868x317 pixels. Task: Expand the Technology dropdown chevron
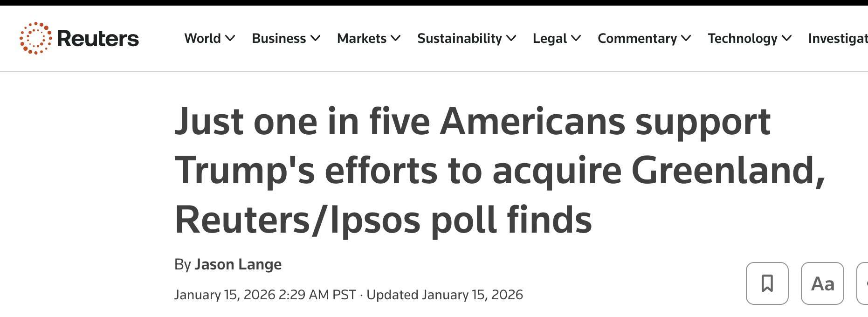787,39
